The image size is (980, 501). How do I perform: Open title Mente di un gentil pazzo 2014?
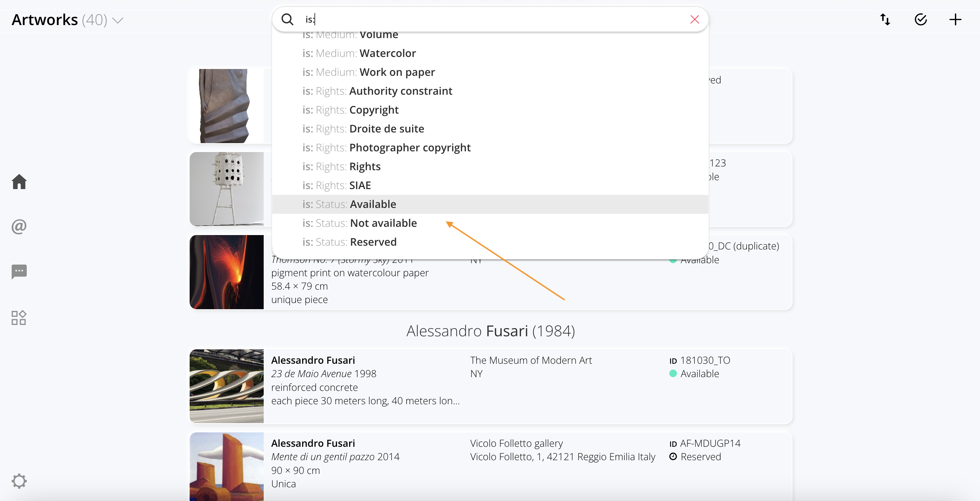(x=335, y=457)
